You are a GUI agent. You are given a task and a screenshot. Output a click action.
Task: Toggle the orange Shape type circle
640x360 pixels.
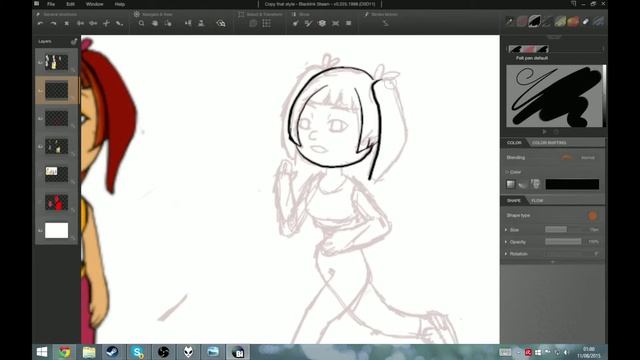click(x=592, y=216)
